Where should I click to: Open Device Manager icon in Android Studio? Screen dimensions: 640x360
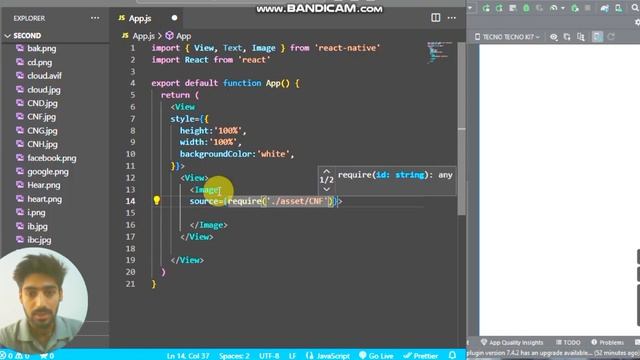coord(619,8)
